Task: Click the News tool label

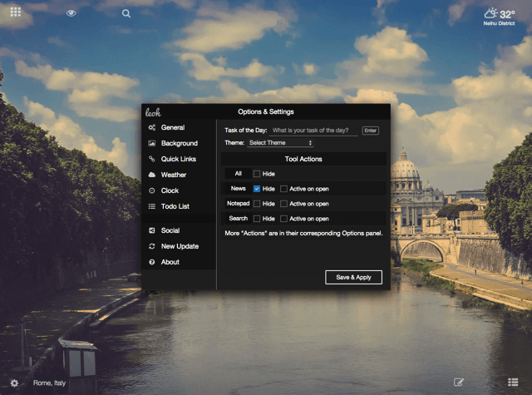Action: pyautogui.click(x=239, y=189)
